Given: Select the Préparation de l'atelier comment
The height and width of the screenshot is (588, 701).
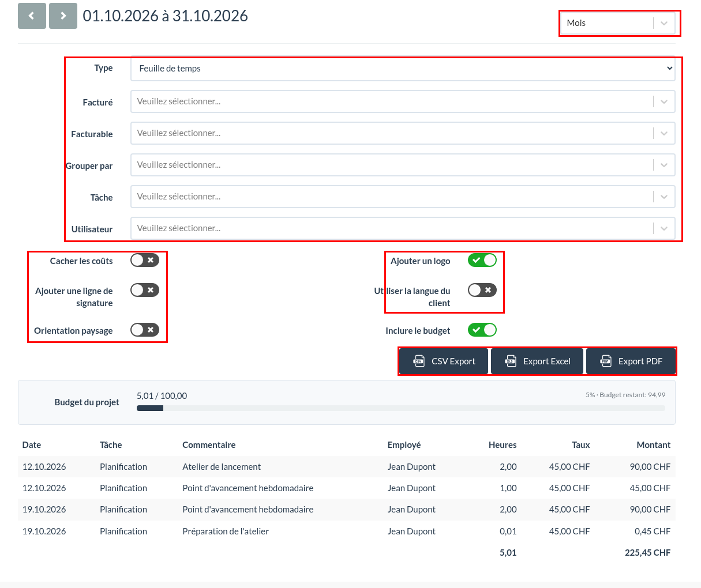Looking at the screenshot, I should pos(226,532).
